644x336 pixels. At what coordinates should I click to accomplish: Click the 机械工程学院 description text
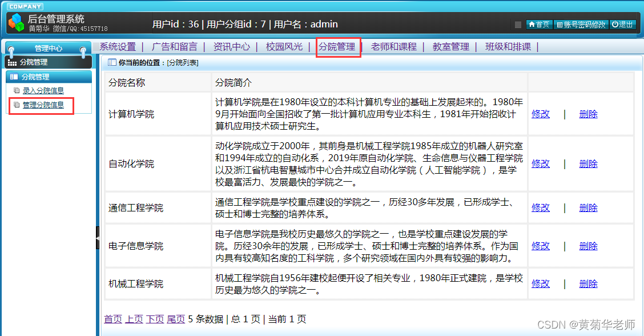pyautogui.click(x=369, y=284)
